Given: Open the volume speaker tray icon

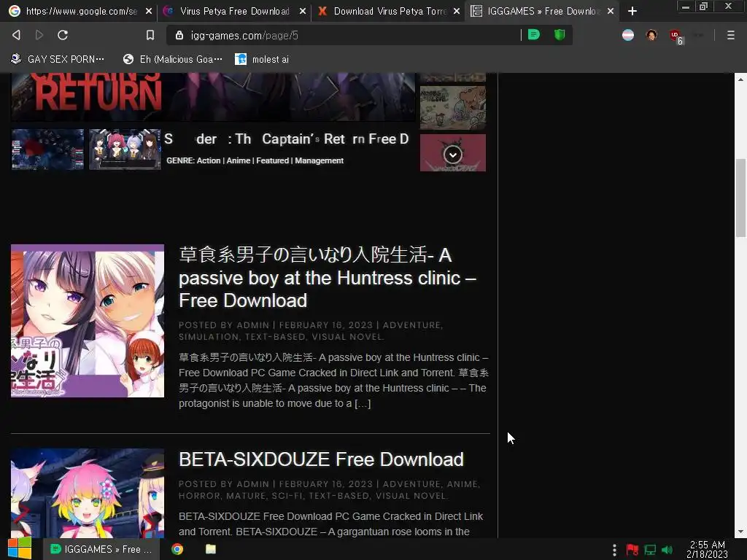Looking at the screenshot, I should point(667,550).
